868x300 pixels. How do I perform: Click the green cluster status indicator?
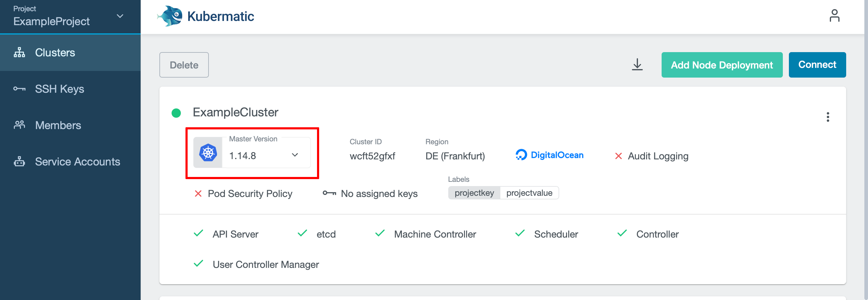click(176, 113)
